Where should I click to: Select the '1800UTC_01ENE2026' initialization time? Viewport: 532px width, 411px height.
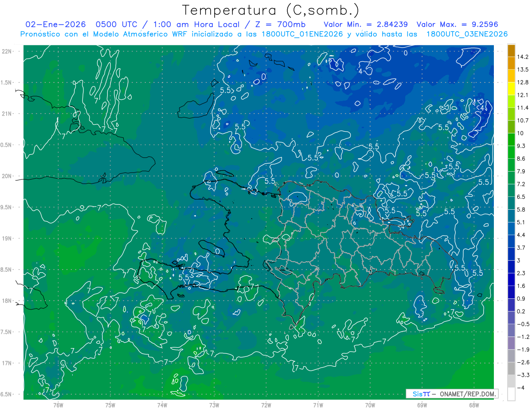(301, 34)
